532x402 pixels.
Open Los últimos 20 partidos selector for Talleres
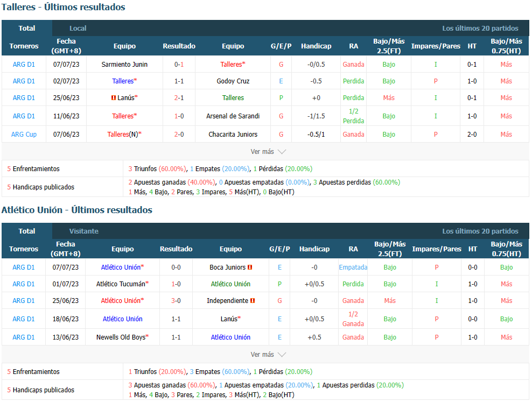[x=480, y=28]
